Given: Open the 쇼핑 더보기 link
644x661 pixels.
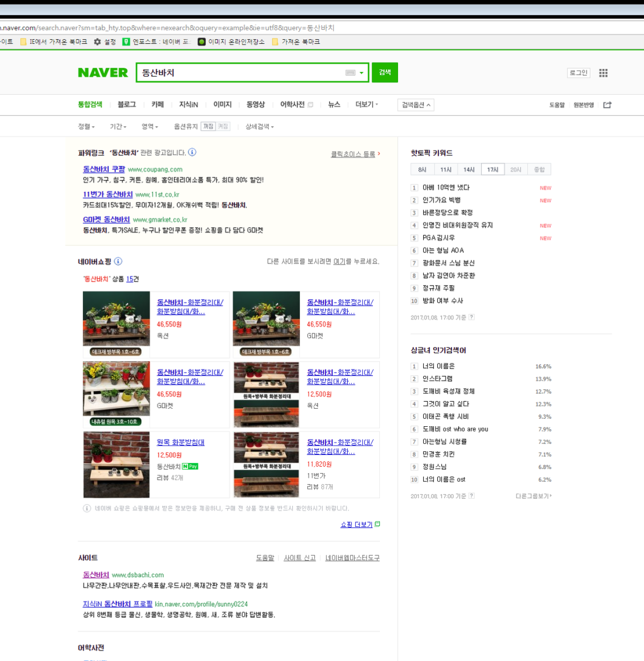Looking at the screenshot, I should click(x=357, y=525).
